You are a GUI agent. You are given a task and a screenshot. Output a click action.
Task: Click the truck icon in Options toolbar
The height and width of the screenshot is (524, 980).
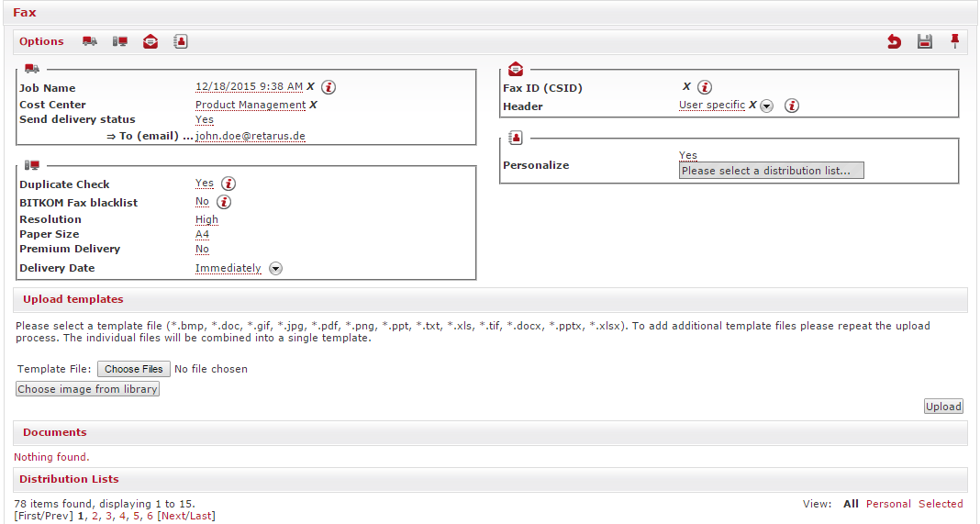click(x=90, y=41)
